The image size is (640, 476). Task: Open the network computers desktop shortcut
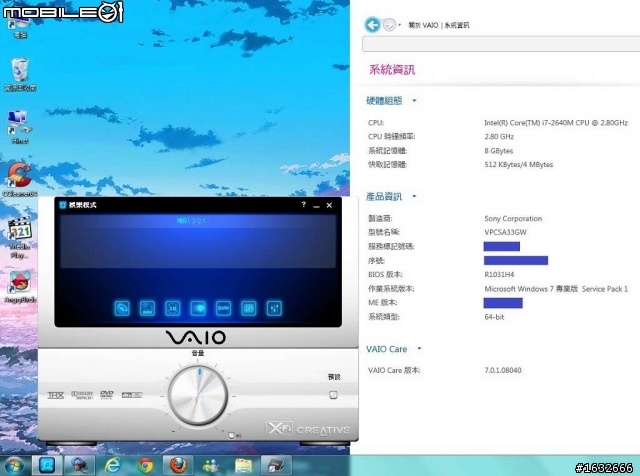point(20,127)
